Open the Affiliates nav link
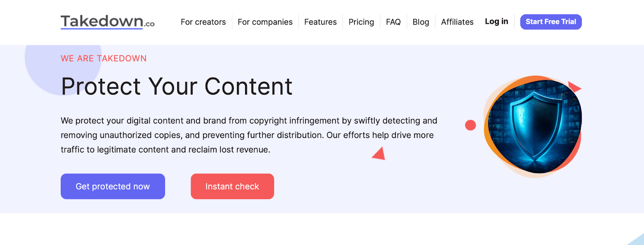Screen dimensions: 644x245 (x=457, y=22)
